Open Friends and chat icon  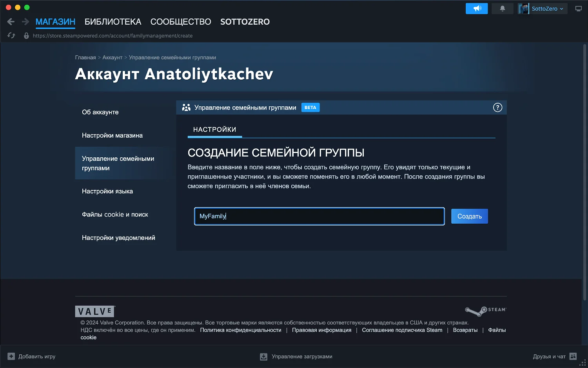click(x=573, y=356)
